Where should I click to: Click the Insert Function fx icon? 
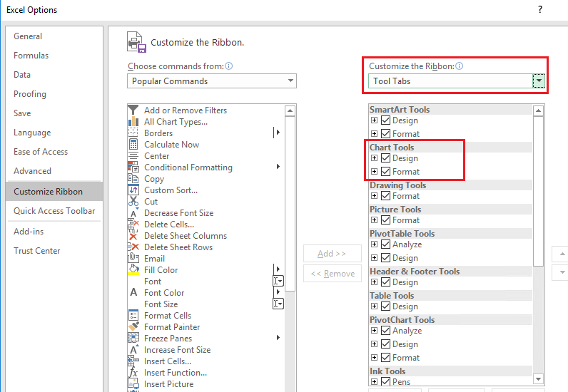click(x=133, y=373)
